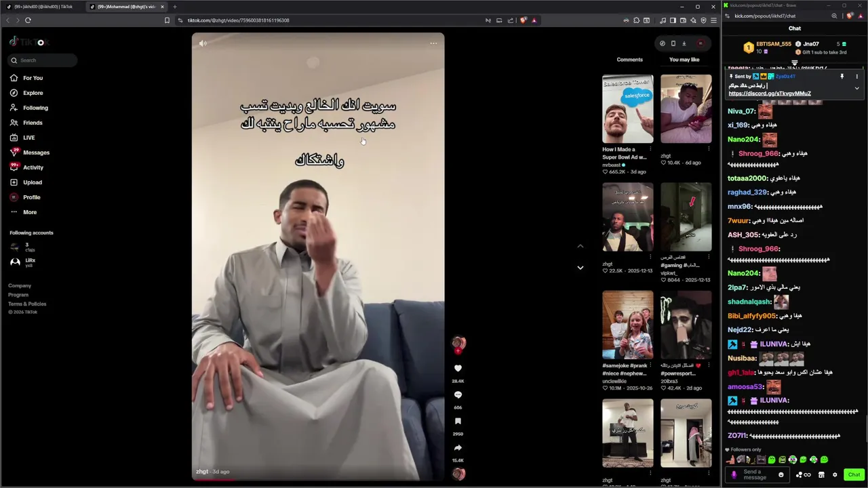Click the compass icon in floating toolbar
Image resolution: width=868 pixels, height=488 pixels.
click(x=663, y=43)
